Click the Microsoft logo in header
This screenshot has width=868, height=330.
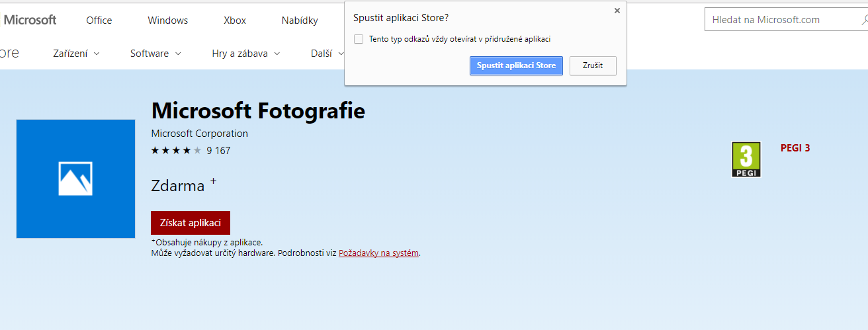click(28, 20)
